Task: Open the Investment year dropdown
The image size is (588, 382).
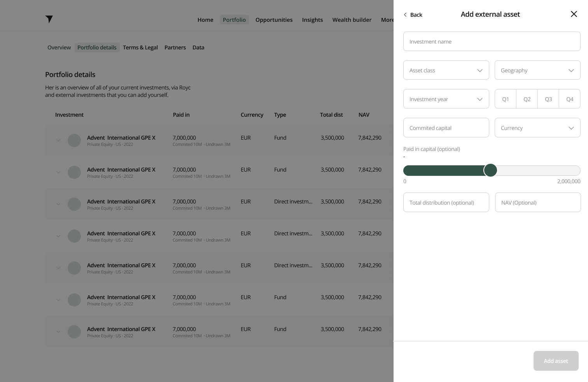Action: (x=446, y=99)
